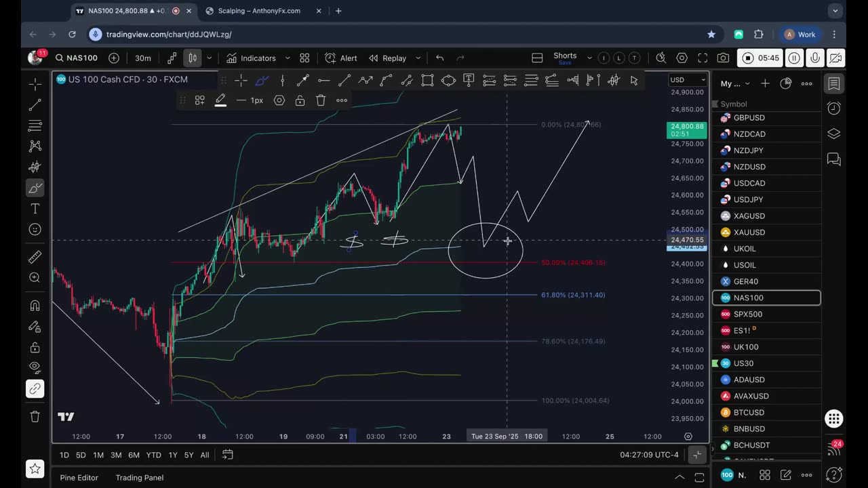Delete the selected drawing in floating toolbar
The image size is (868, 488).
tap(321, 100)
